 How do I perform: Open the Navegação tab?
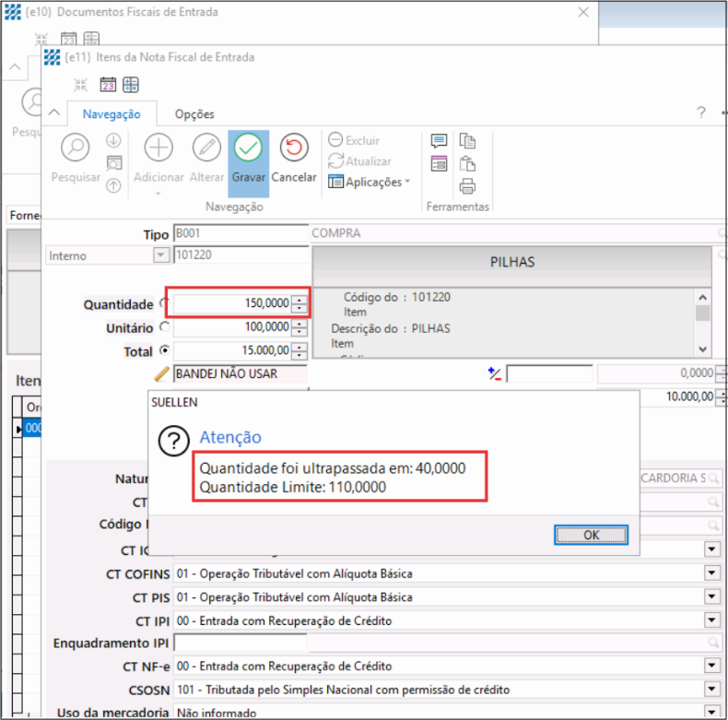point(112,113)
